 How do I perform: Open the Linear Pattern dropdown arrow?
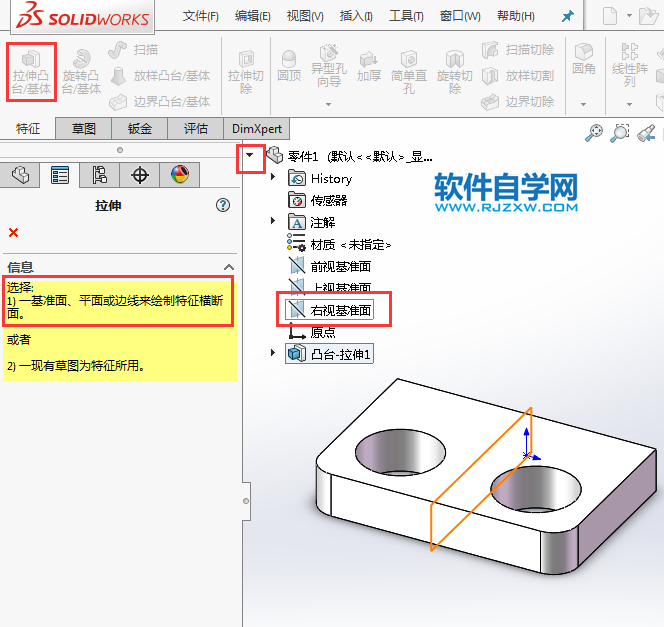(629, 104)
